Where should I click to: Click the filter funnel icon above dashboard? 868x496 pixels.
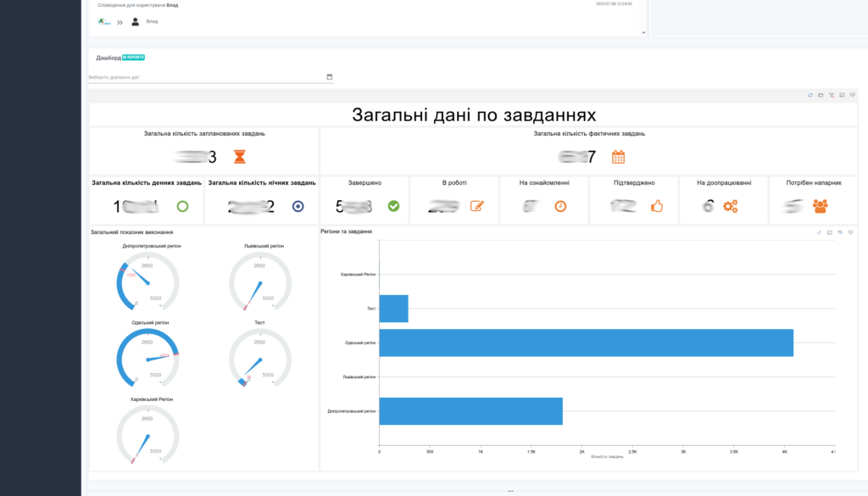click(832, 95)
